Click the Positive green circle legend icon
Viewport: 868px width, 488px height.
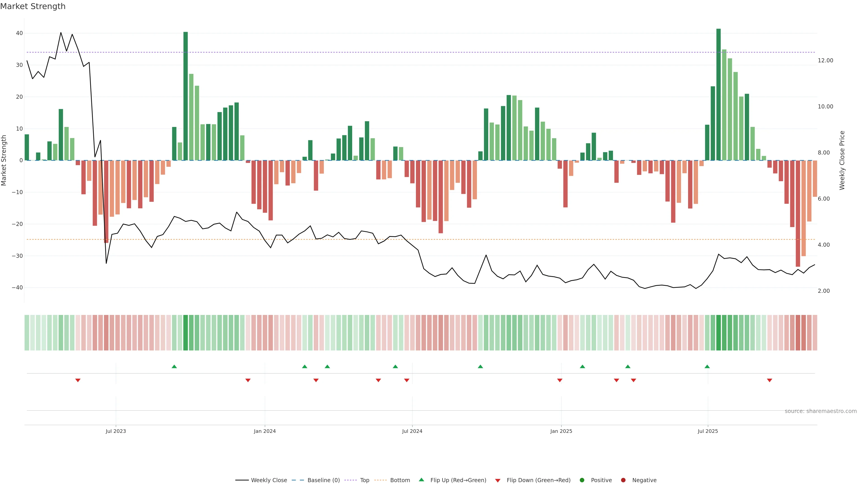click(x=582, y=480)
